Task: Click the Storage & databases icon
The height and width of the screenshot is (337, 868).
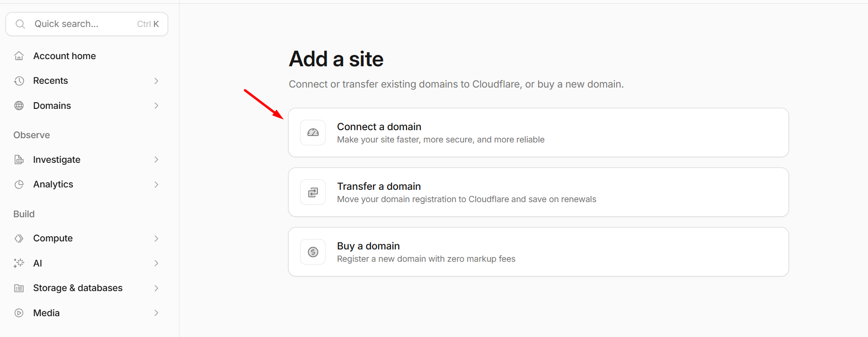Action: click(19, 288)
